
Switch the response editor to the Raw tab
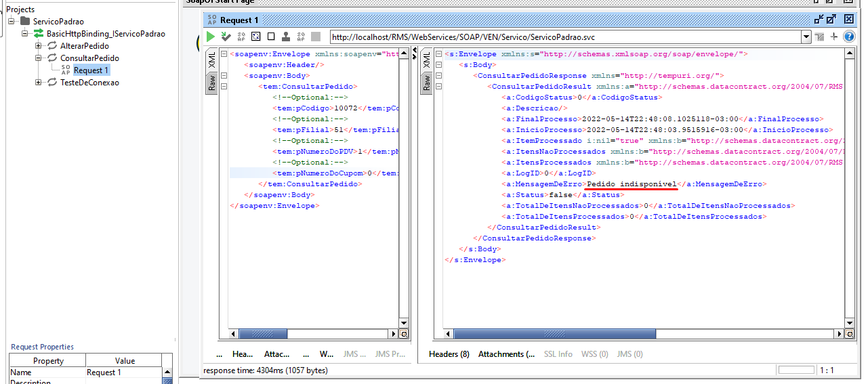tap(427, 83)
